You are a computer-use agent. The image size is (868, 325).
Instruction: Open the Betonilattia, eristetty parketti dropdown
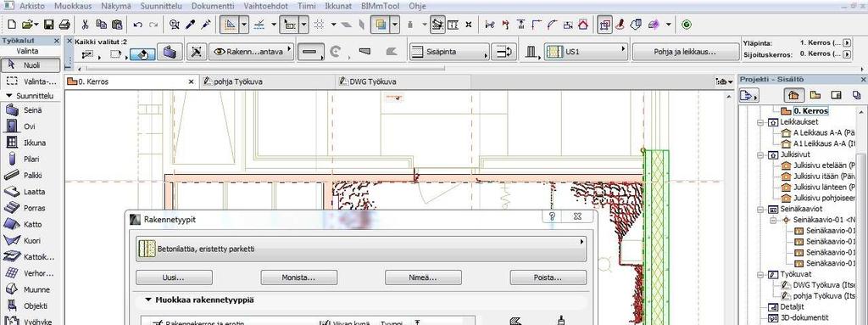pyautogui.click(x=361, y=249)
